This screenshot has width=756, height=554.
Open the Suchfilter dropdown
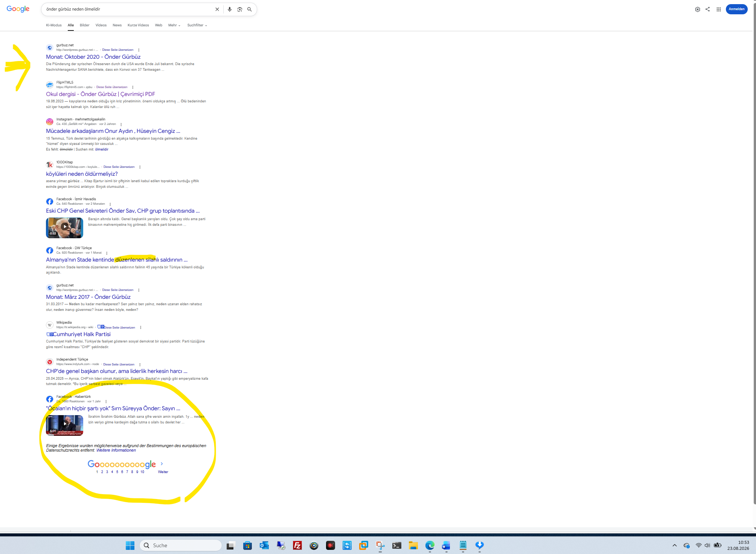[197, 25]
